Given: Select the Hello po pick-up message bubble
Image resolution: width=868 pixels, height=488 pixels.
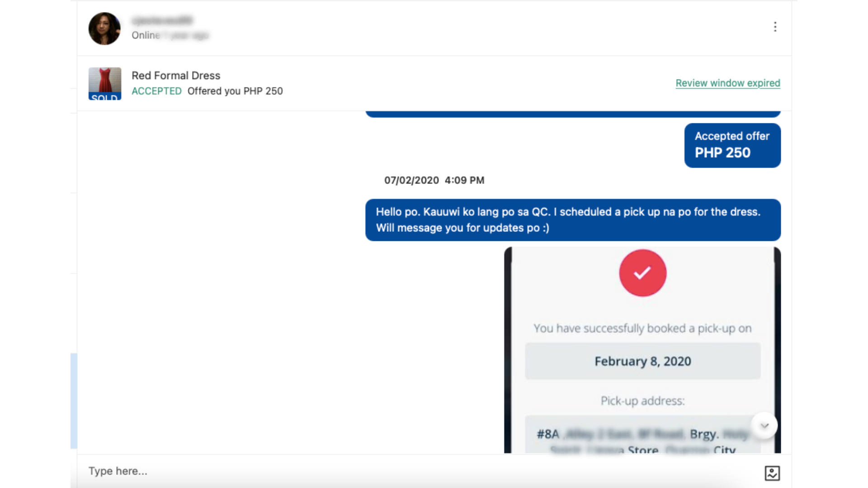Looking at the screenshot, I should tap(572, 220).
